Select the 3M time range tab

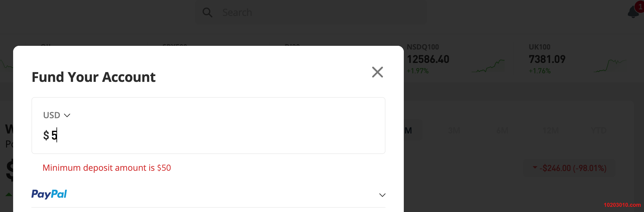click(454, 131)
